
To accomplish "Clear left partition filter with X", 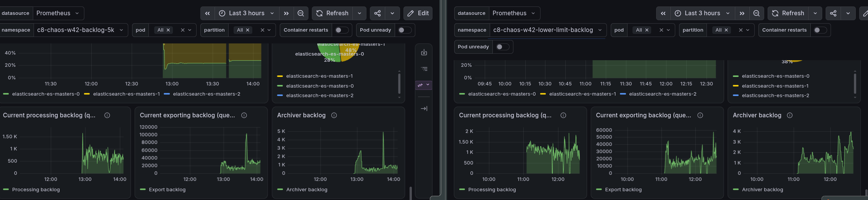I will click(262, 30).
